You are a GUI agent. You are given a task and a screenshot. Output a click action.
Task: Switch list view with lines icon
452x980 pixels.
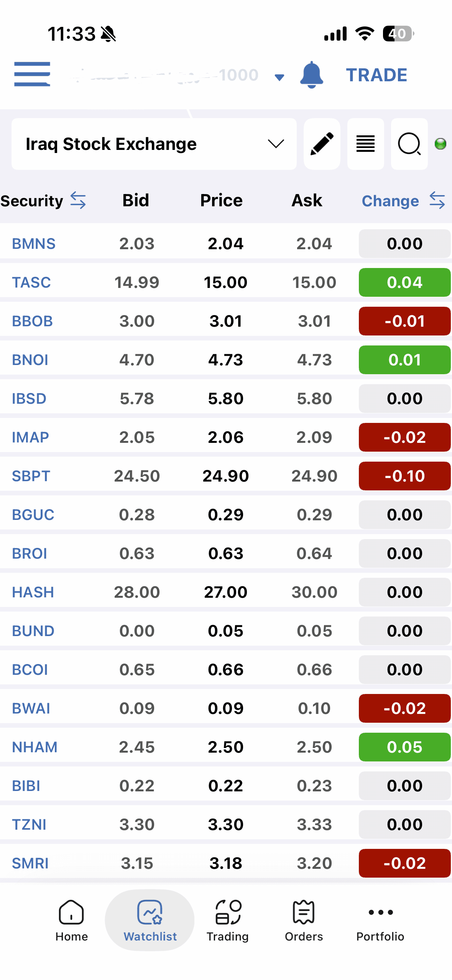(365, 144)
